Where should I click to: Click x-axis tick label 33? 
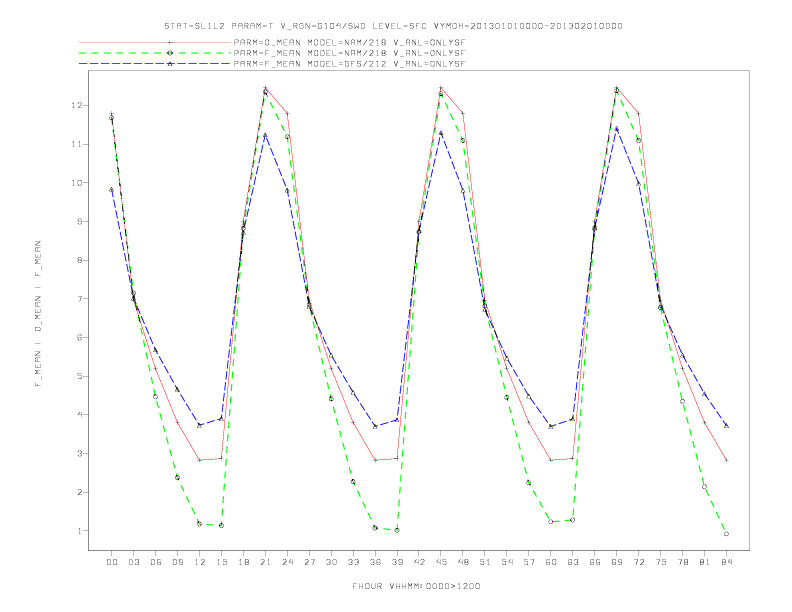(x=353, y=562)
